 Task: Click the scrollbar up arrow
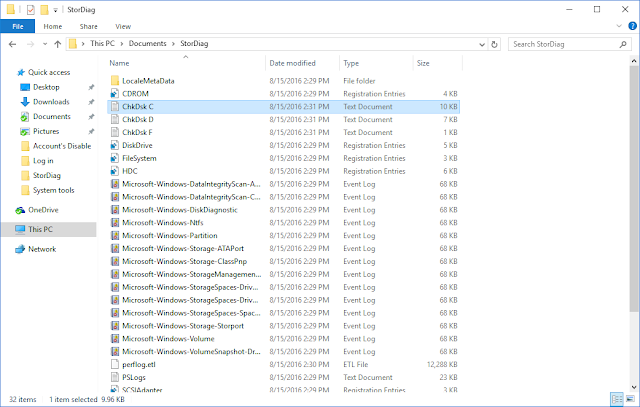633,61
